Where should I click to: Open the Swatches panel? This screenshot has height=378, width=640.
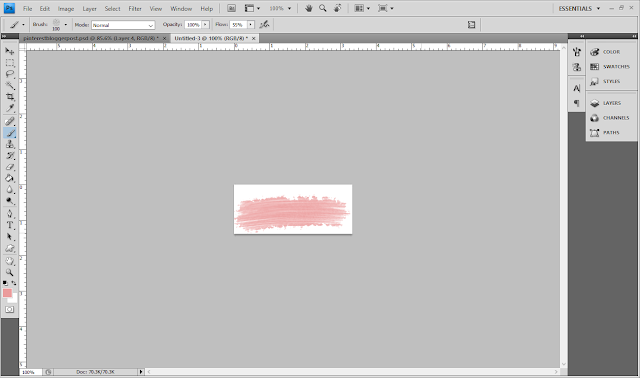(611, 67)
